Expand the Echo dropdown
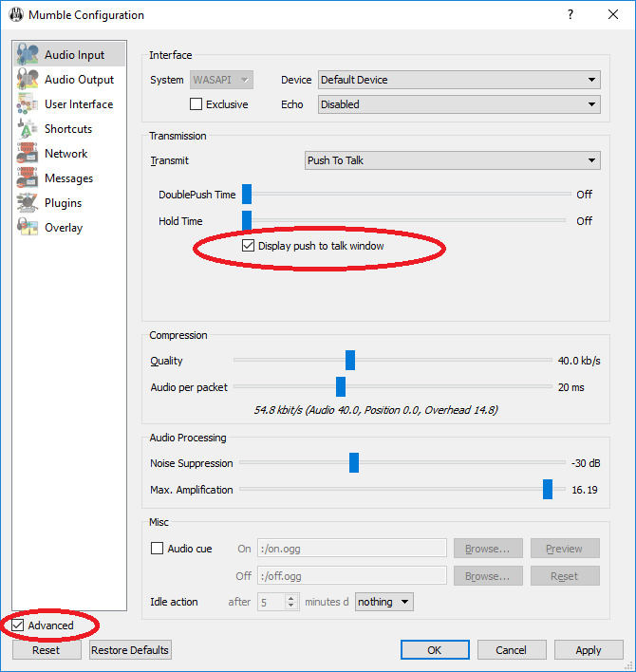636x672 pixels. [x=458, y=104]
